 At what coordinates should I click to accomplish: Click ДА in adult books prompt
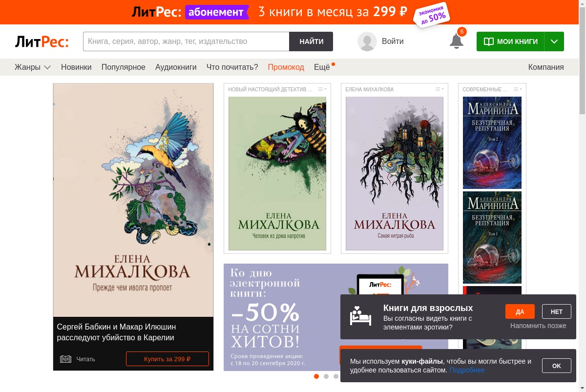pyautogui.click(x=520, y=311)
